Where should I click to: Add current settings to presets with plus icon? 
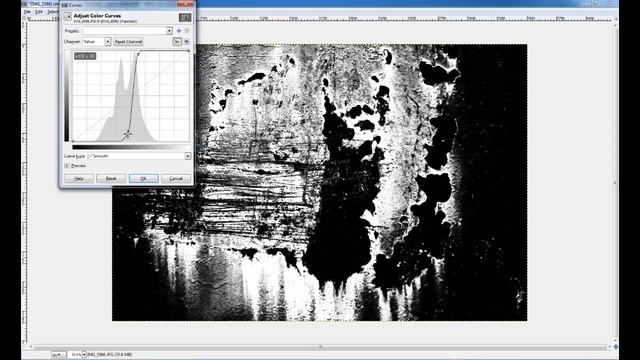[179, 31]
